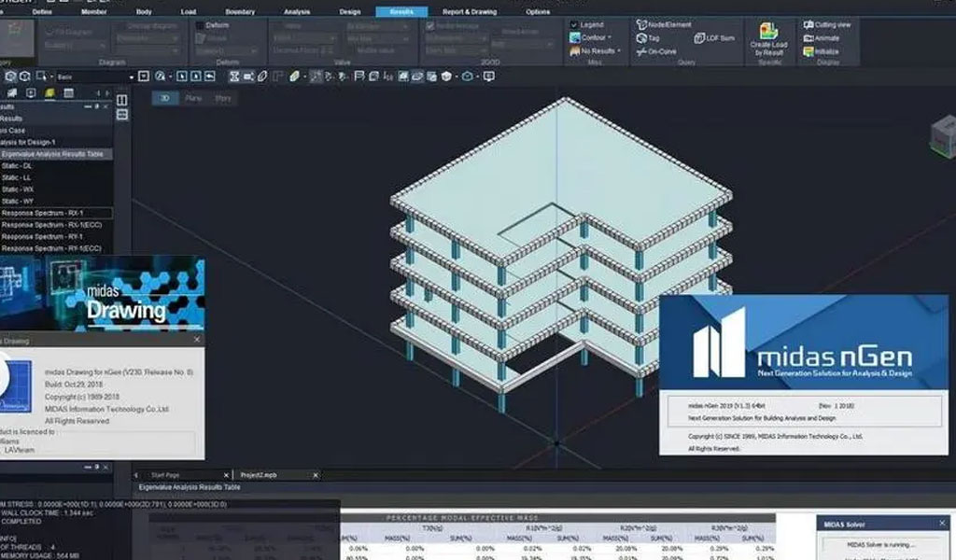
Task: Select Story view button in viewport
Action: 223,97
